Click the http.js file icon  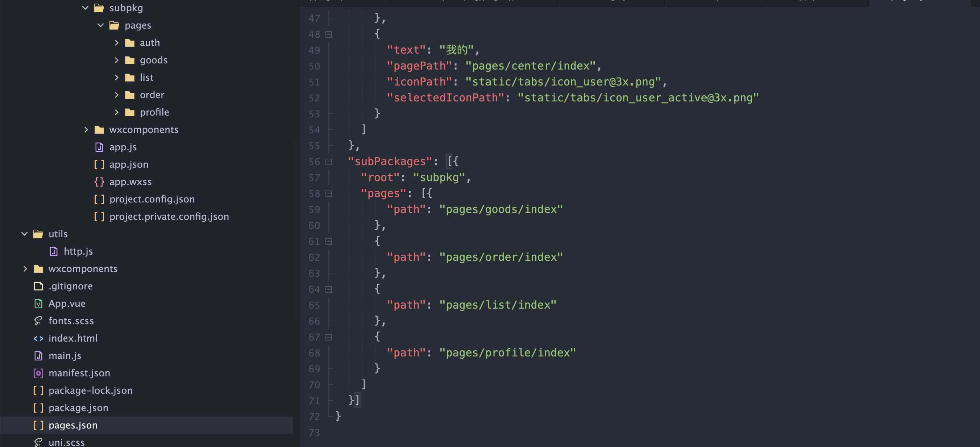pos(54,251)
